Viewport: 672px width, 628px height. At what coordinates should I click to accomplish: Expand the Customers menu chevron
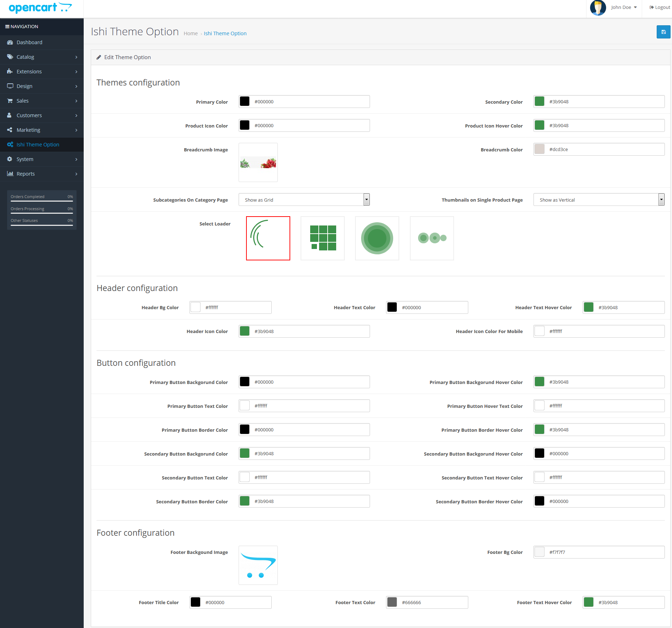coord(76,115)
